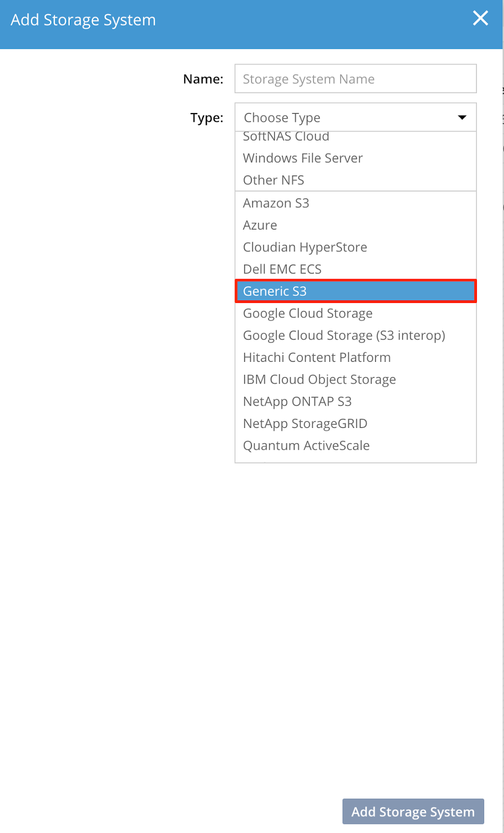Screen dimensions: 504x833
Task: Choose Google Cloud Storage option
Action: click(307, 313)
